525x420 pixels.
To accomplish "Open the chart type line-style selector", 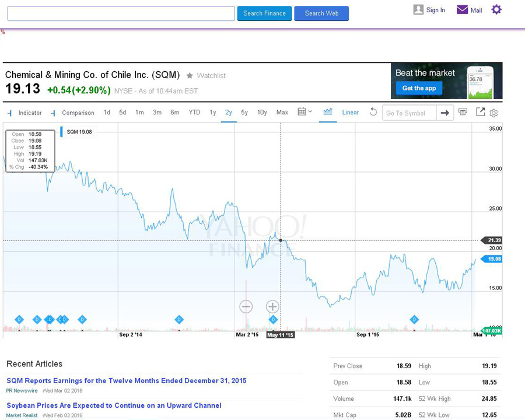I will click(x=327, y=112).
